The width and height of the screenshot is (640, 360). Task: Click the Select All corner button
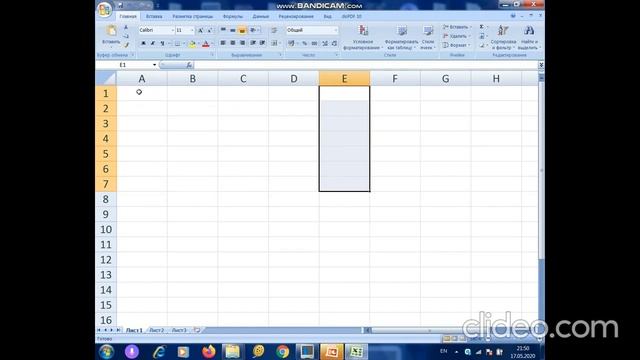point(106,78)
